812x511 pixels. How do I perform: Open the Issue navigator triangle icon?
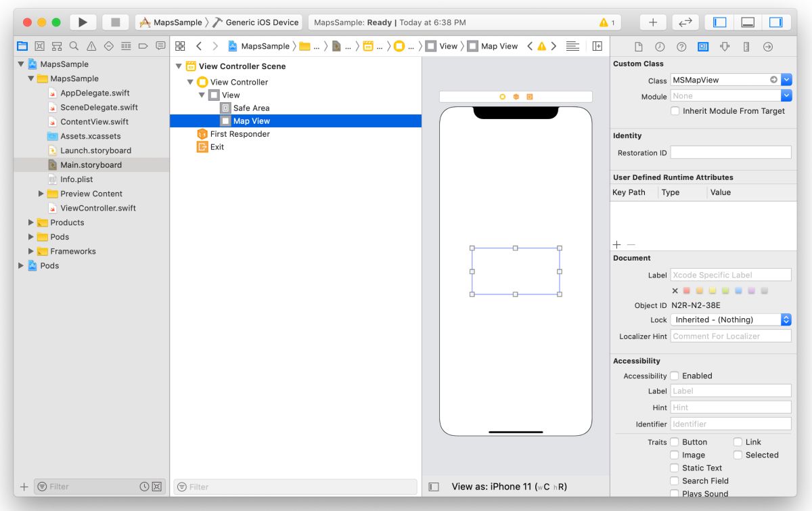[x=91, y=46]
